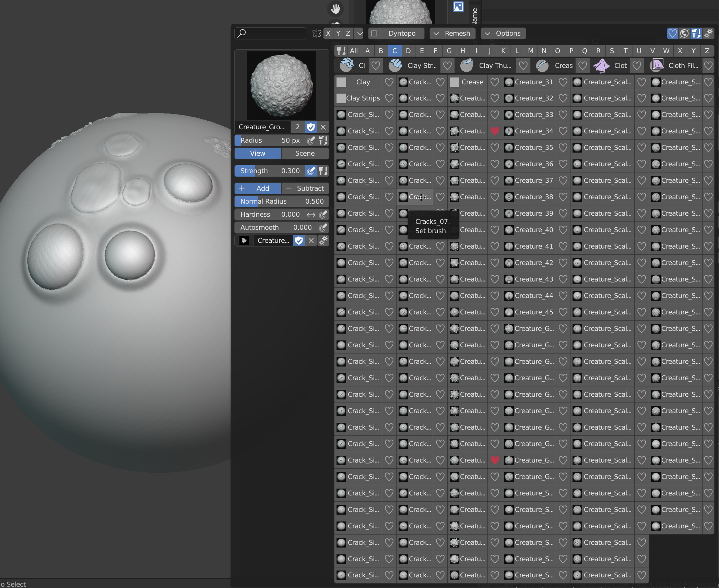Viewport: 719px width, 588px height.
Task: Click the brush search input field
Action: click(270, 33)
